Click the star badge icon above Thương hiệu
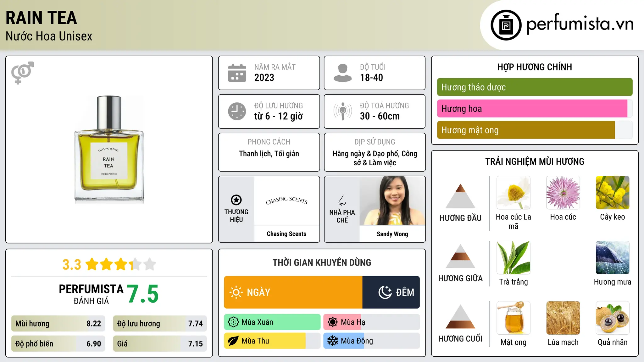The width and height of the screenshot is (644, 362). [236, 200]
